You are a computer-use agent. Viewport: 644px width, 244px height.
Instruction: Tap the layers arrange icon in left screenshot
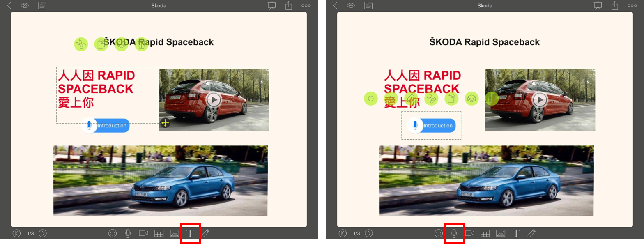point(122,44)
